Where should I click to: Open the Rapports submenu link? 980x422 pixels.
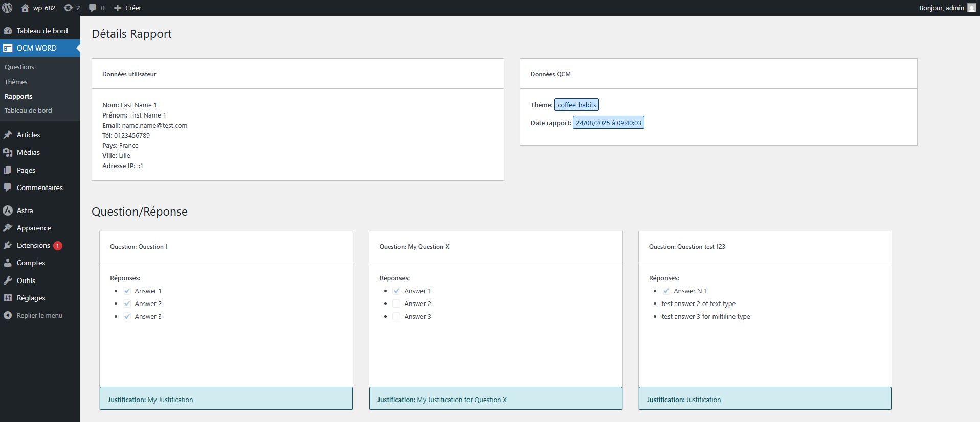[x=18, y=97]
